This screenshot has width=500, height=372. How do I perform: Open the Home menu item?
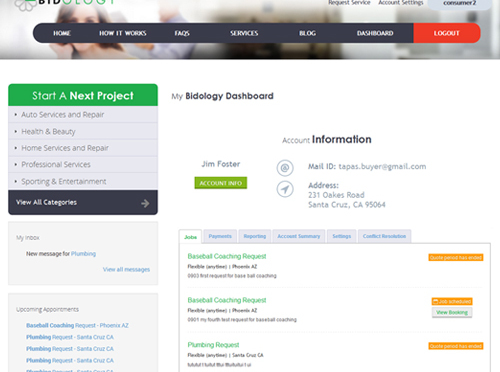(x=62, y=33)
